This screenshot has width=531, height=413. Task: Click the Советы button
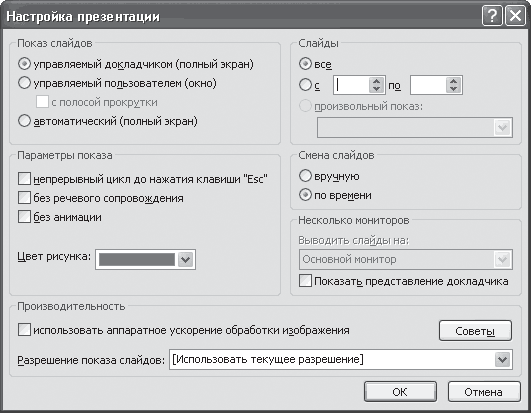point(475,331)
